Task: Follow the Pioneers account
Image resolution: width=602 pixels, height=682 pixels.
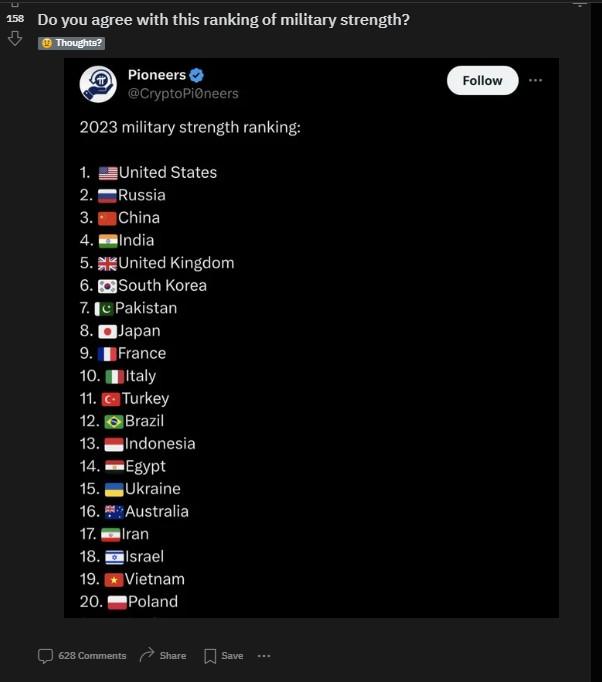Action: click(482, 80)
